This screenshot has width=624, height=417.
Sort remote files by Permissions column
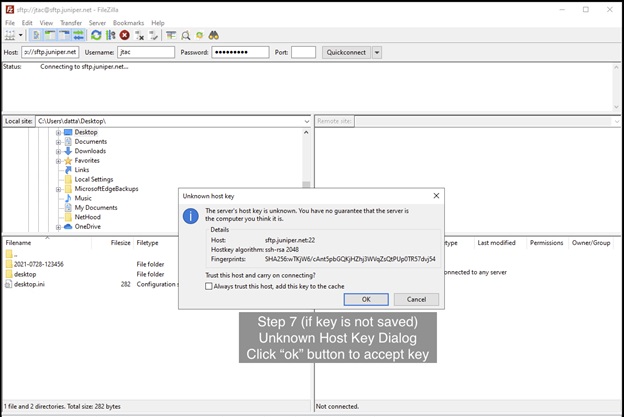coord(546,243)
